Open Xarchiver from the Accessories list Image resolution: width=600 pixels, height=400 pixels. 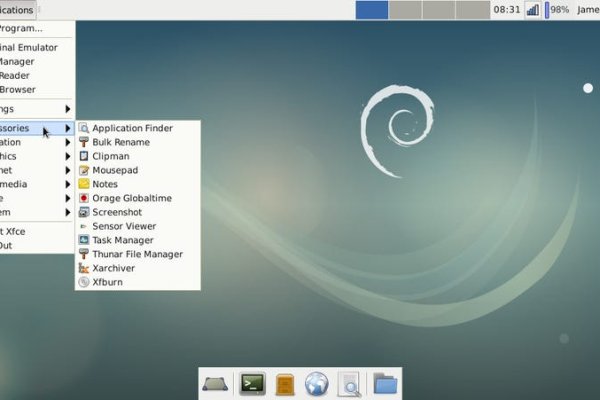(115, 268)
